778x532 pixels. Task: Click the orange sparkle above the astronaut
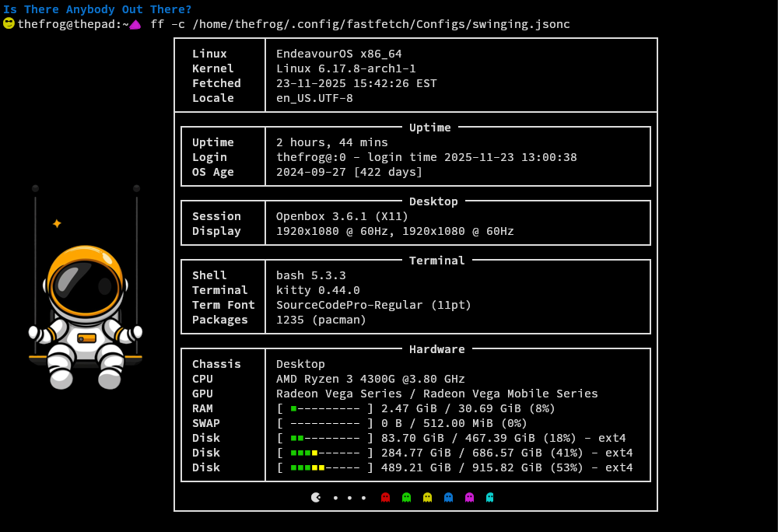[x=57, y=223]
